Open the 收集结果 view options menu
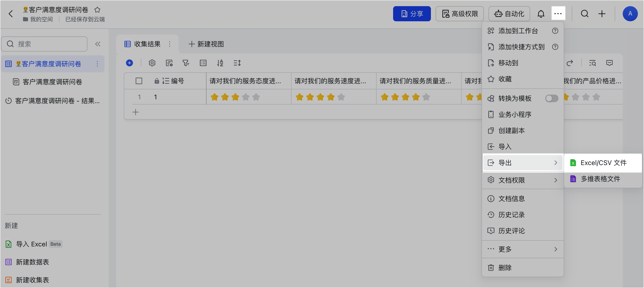 (x=170, y=44)
